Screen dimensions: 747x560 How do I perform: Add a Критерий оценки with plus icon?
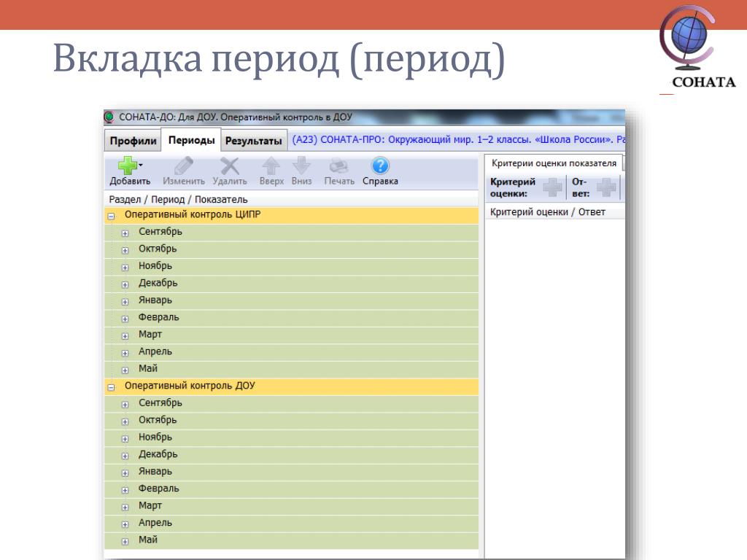click(x=552, y=187)
